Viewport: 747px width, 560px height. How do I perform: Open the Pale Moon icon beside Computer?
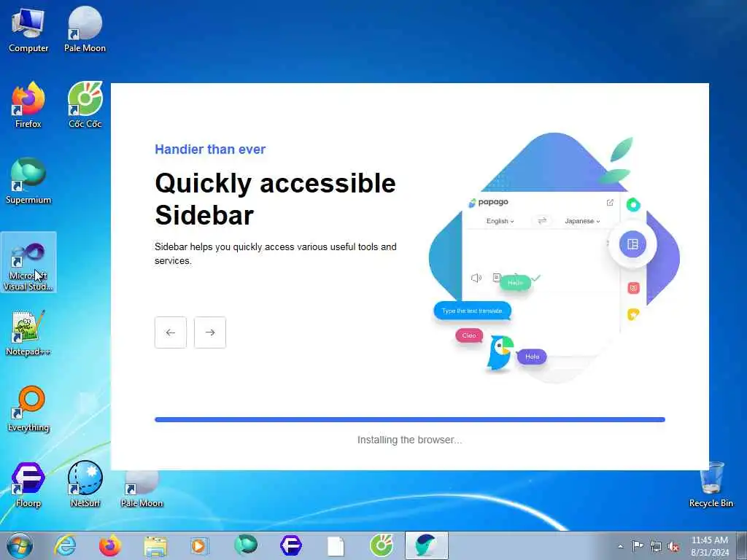pyautogui.click(x=85, y=29)
